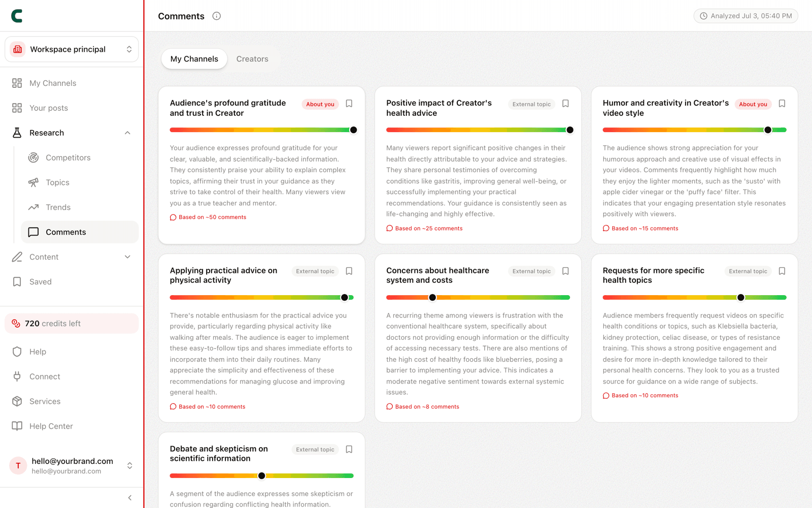
Task: Click the Saved bookmark icon in the sidebar
Action: tap(17, 282)
